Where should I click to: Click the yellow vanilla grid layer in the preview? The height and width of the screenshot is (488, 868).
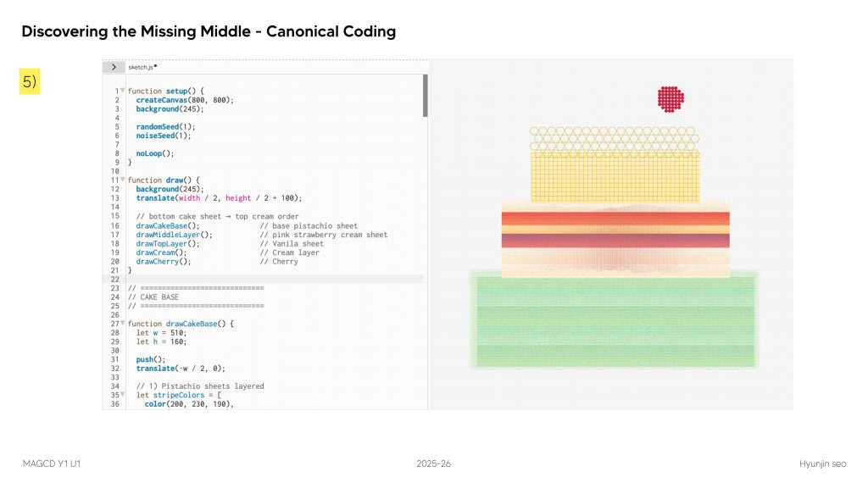(x=615, y=176)
